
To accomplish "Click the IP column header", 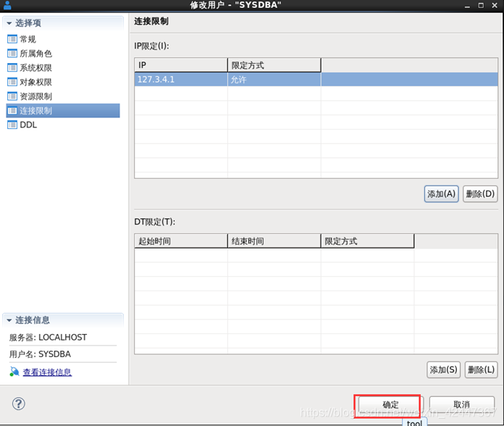I will click(181, 65).
